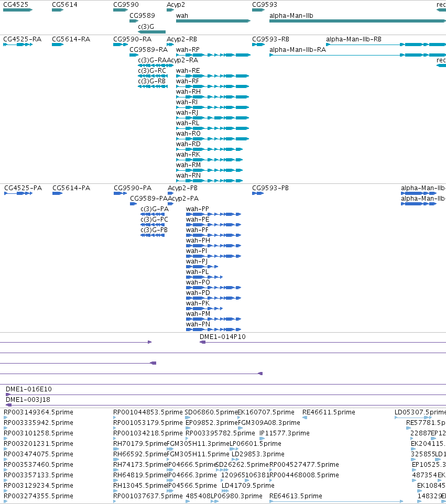This screenshot has width=446, height=504.
Task: Click the alpha-Man-IIb-RA transcript label
Action: point(298,50)
